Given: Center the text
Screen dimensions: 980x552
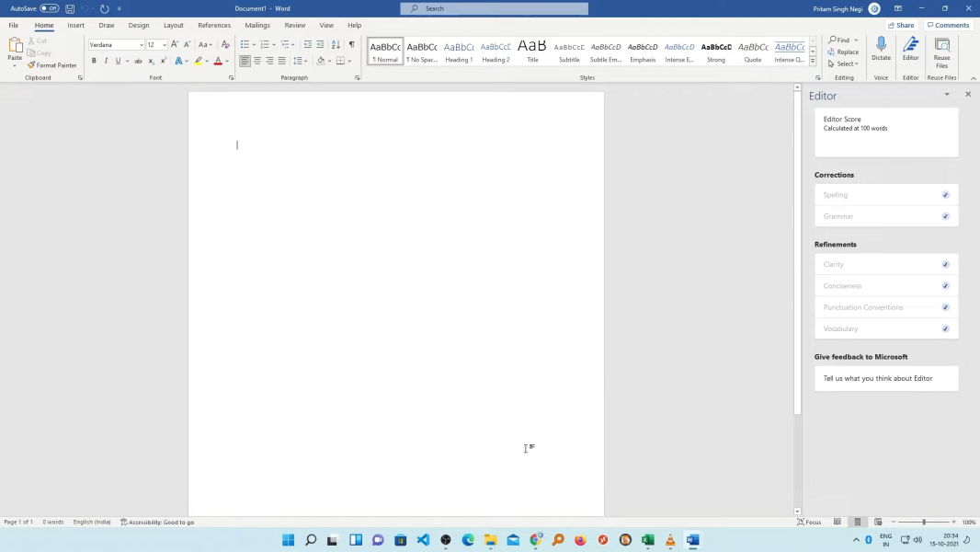Looking at the screenshot, I should (256, 61).
